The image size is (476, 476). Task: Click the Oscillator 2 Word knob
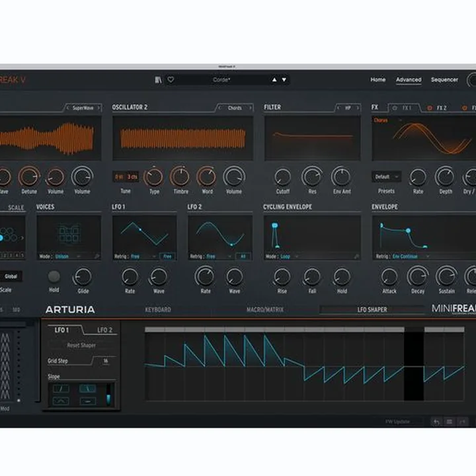pos(206,177)
